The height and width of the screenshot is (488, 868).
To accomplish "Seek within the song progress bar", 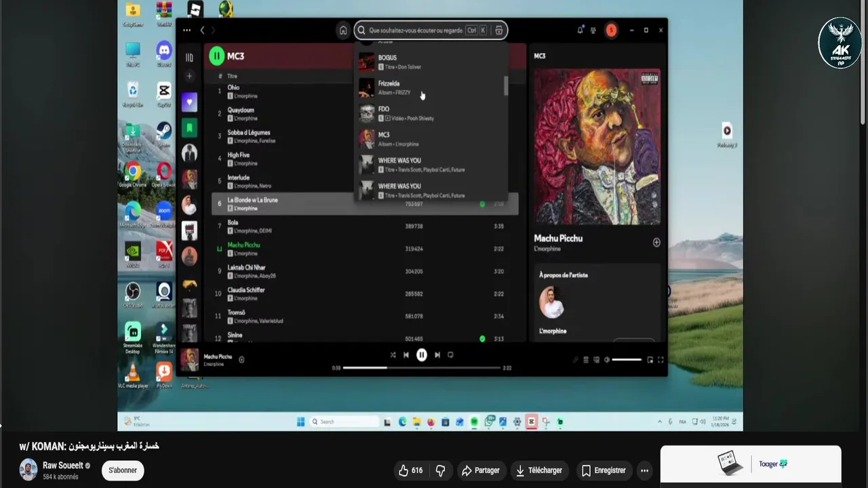I will pos(421,367).
